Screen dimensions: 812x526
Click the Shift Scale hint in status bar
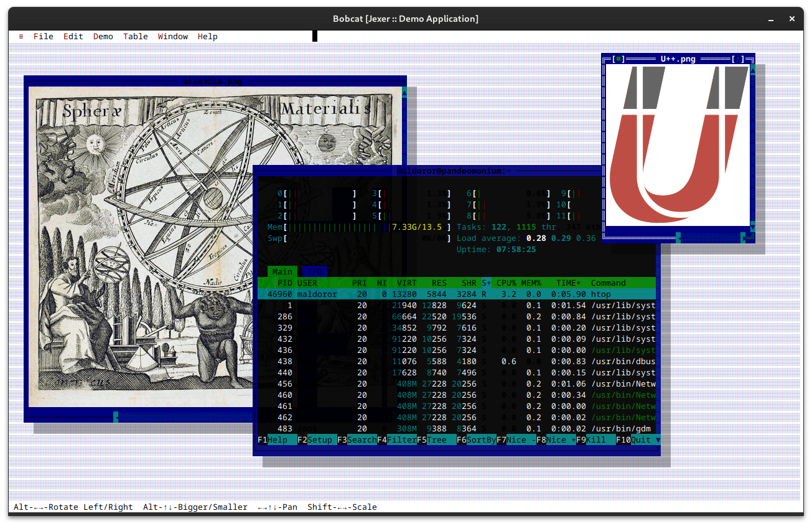(342, 507)
